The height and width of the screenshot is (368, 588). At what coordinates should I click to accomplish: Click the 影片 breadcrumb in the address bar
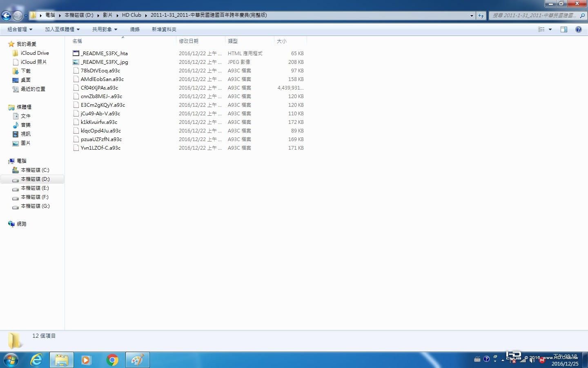[107, 15]
